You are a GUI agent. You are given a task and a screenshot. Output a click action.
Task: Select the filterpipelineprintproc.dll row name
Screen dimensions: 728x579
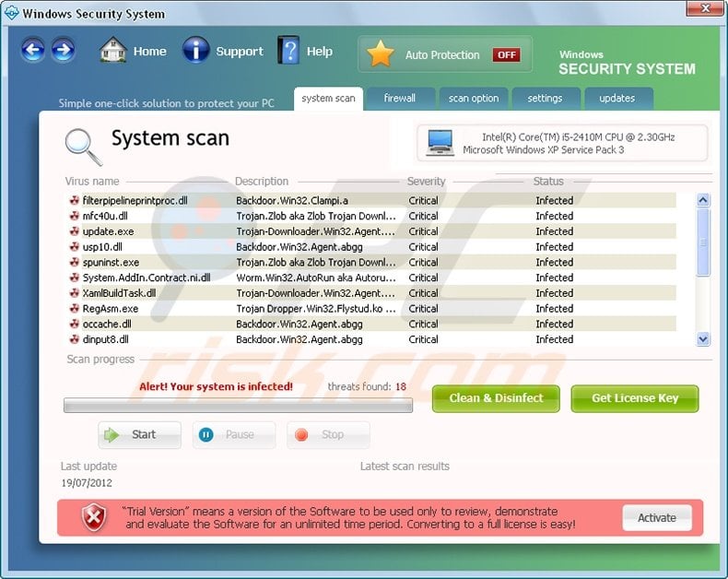pos(135,200)
